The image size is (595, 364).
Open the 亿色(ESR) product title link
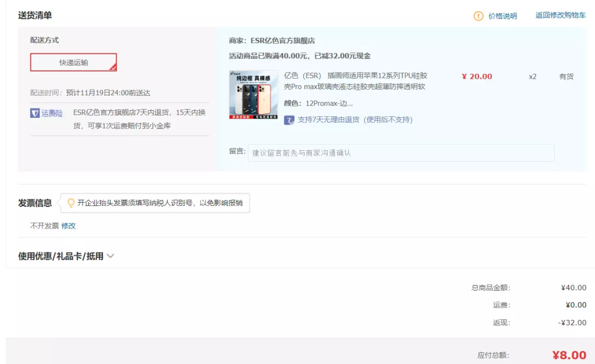click(355, 81)
